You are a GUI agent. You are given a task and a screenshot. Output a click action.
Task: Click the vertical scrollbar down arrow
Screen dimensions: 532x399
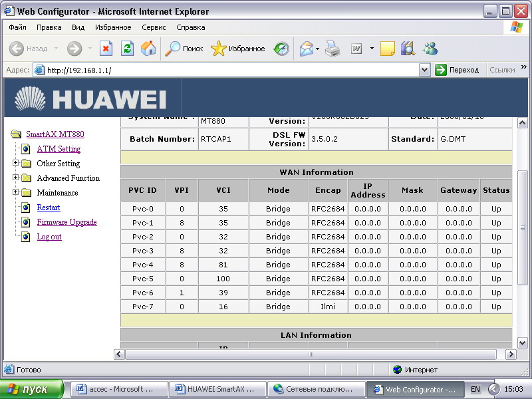pyautogui.click(x=523, y=342)
